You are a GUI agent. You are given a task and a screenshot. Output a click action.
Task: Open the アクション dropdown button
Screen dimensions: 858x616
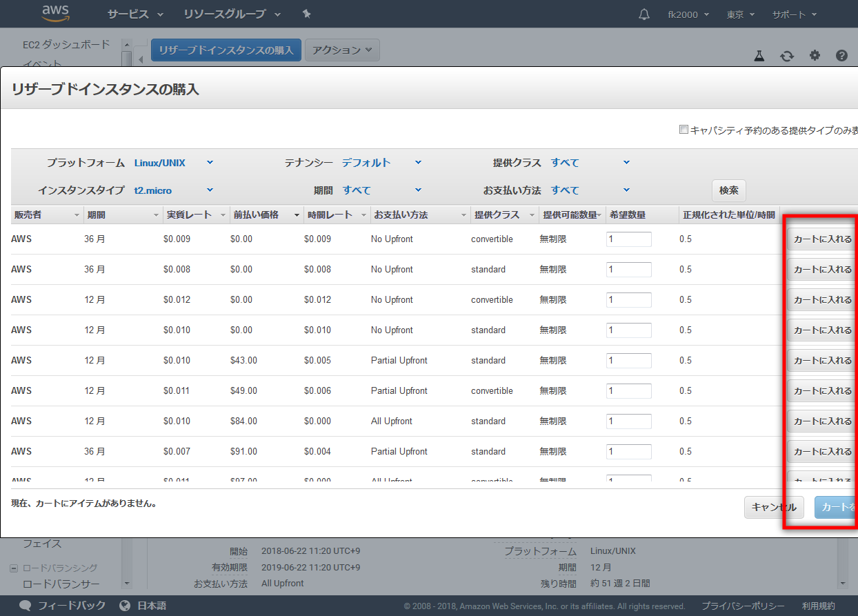342,50
